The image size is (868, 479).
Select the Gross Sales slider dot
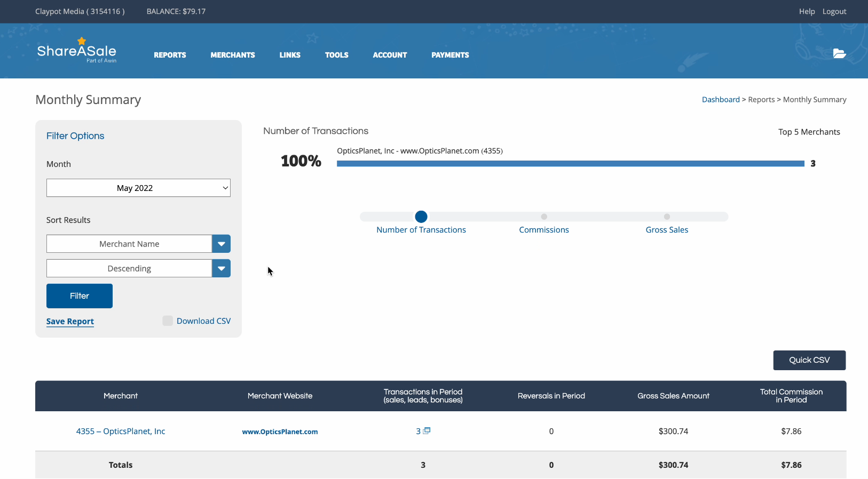pyautogui.click(x=667, y=217)
